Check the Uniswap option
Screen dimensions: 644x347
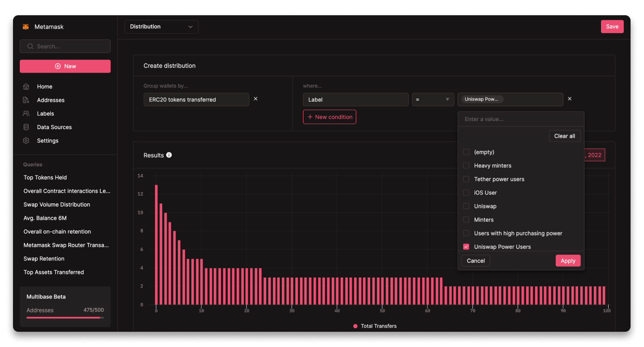pos(466,206)
